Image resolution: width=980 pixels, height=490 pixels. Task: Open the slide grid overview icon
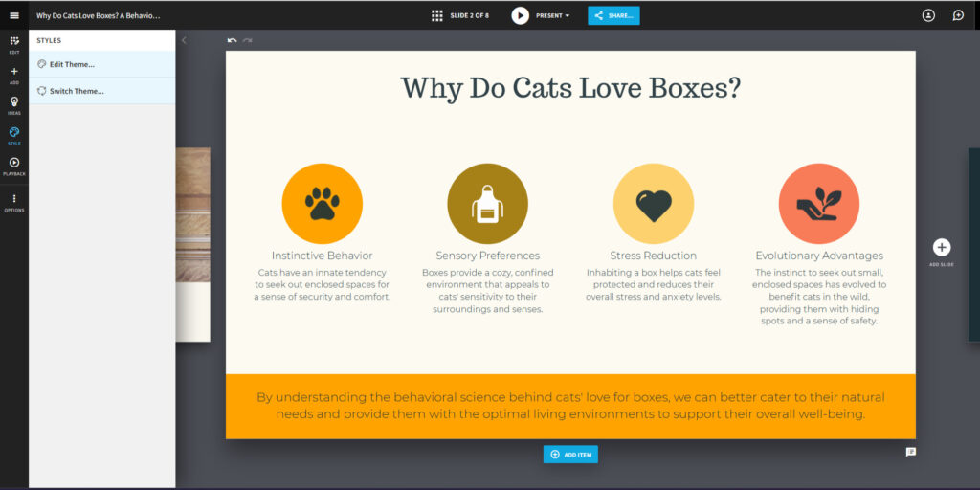[x=436, y=15]
